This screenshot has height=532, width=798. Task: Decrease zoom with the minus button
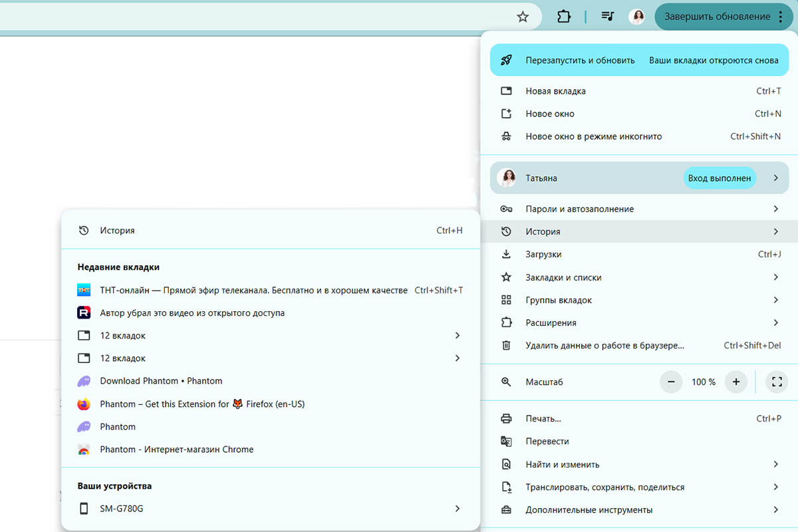tap(671, 382)
